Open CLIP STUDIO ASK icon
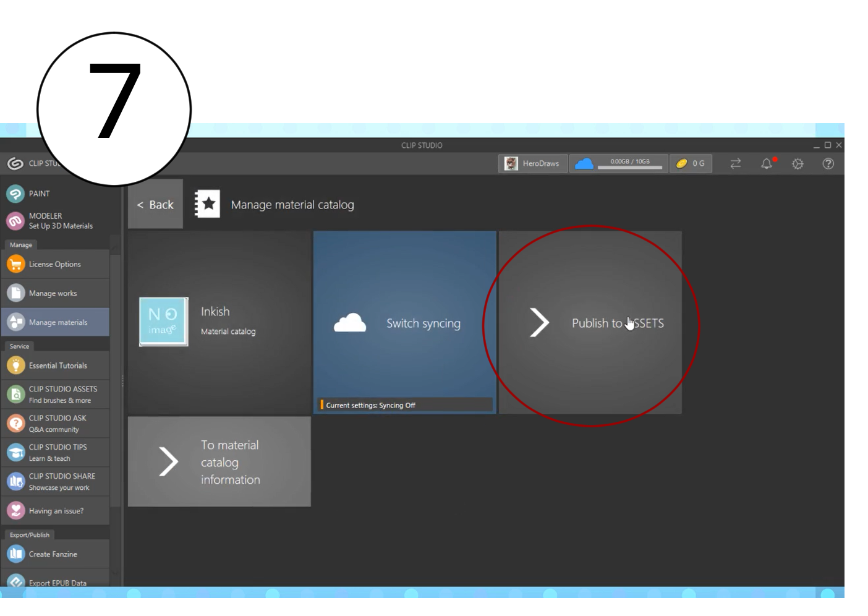This screenshot has height=616, width=868. [x=15, y=424]
